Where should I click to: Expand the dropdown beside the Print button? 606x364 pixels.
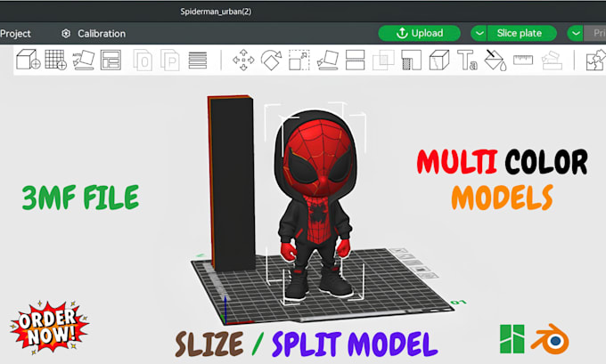pyautogui.click(x=576, y=33)
